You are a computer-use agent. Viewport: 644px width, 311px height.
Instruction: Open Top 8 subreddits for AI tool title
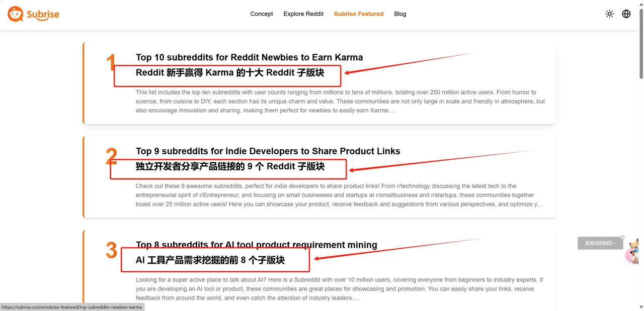[x=257, y=245]
